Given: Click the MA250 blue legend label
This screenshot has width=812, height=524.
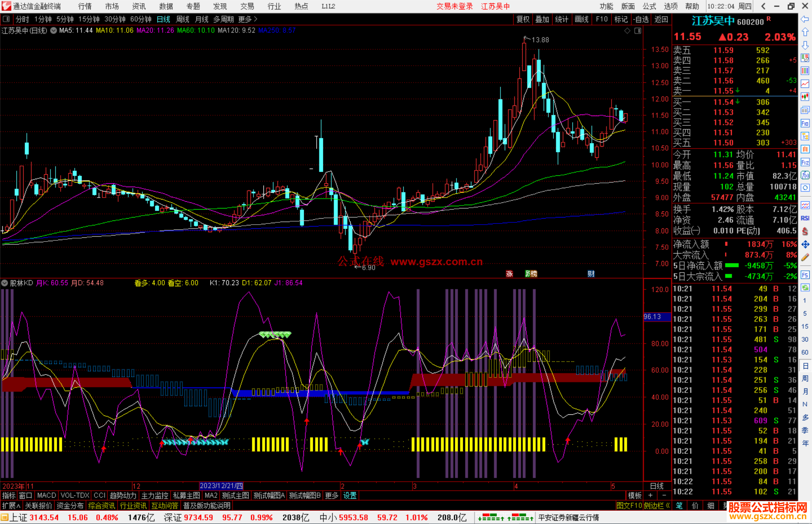Looking at the screenshot, I should click(277, 30).
